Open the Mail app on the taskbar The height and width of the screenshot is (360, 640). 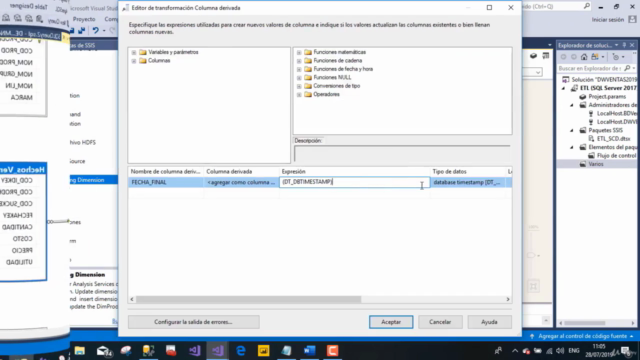(104, 351)
